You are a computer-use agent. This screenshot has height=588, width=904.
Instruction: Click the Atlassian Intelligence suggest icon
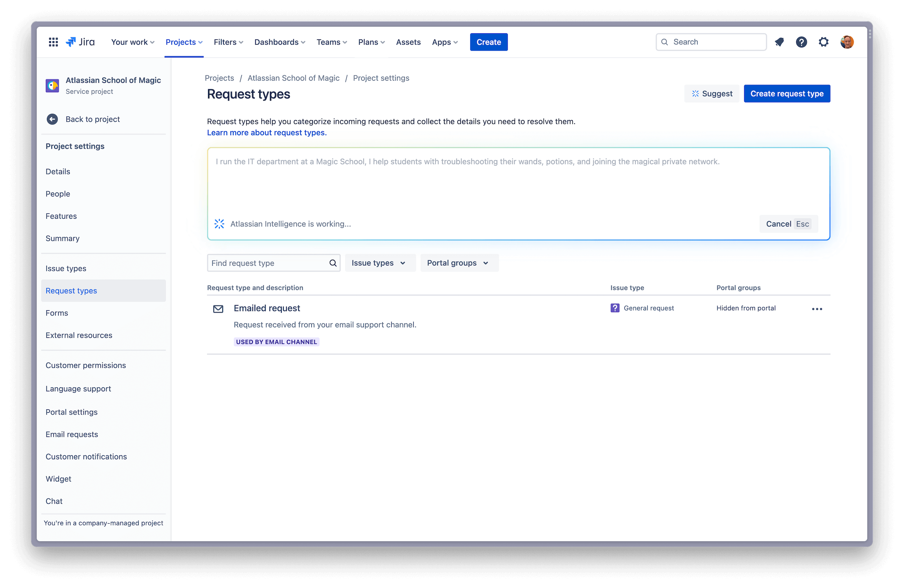click(x=695, y=94)
